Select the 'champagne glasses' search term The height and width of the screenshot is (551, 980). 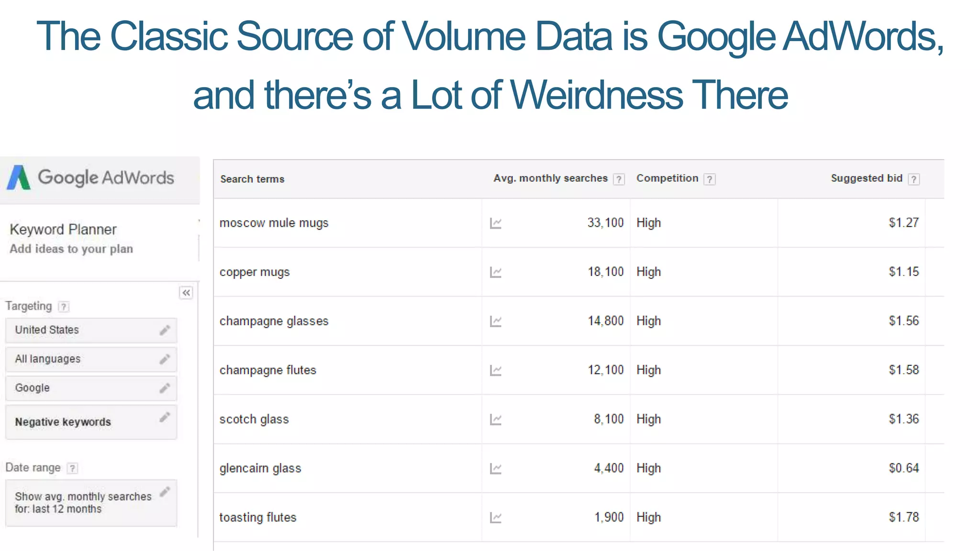coord(274,321)
